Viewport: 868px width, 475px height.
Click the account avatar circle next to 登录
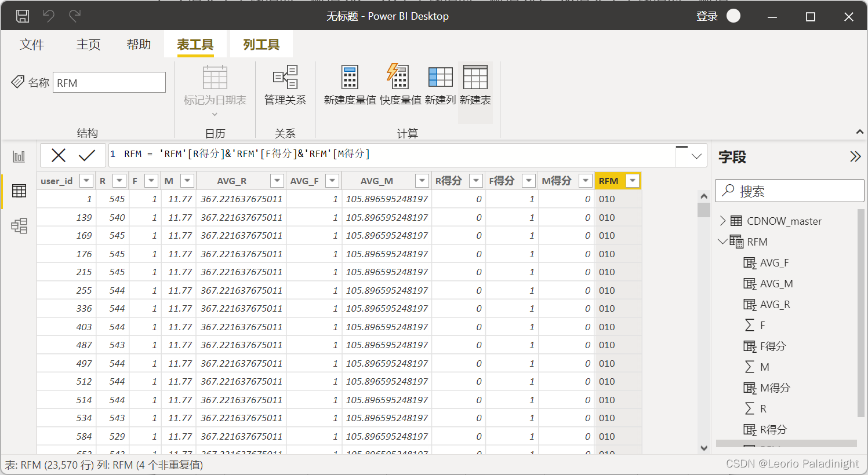click(x=733, y=16)
